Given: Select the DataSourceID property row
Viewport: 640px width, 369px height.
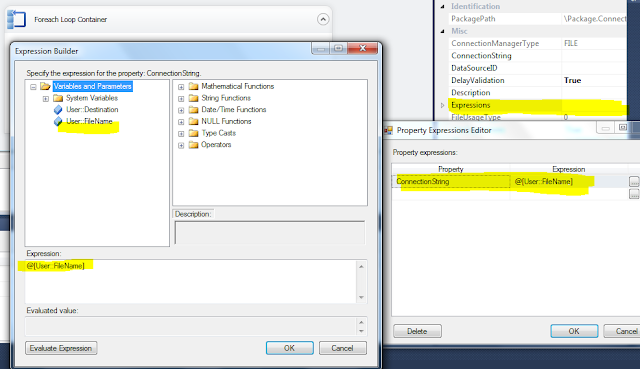Looking at the screenshot, I should 538,68.
